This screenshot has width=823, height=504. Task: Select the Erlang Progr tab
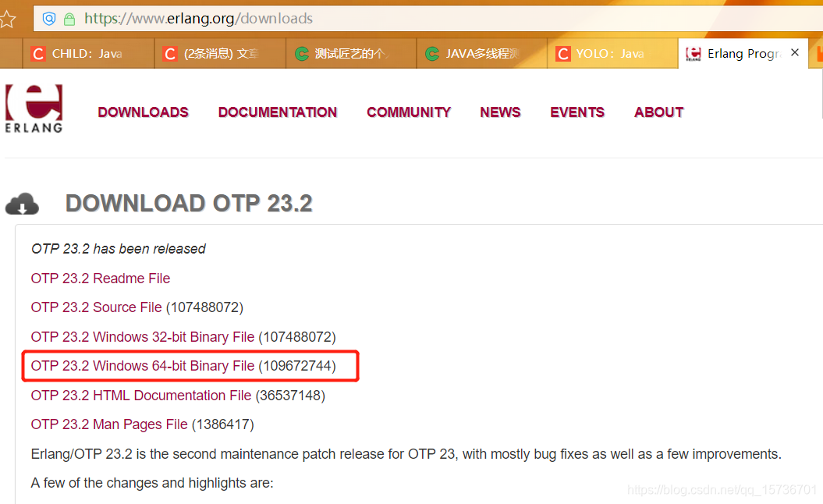(743, 54)
